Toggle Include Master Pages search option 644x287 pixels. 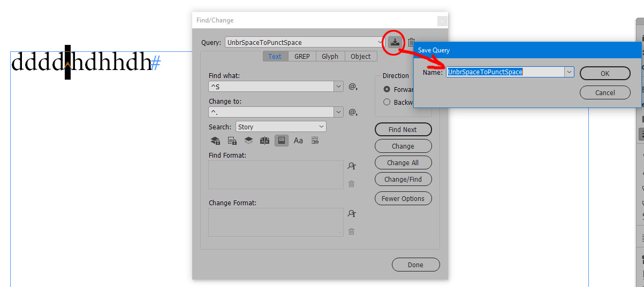(x=265, y=141)
